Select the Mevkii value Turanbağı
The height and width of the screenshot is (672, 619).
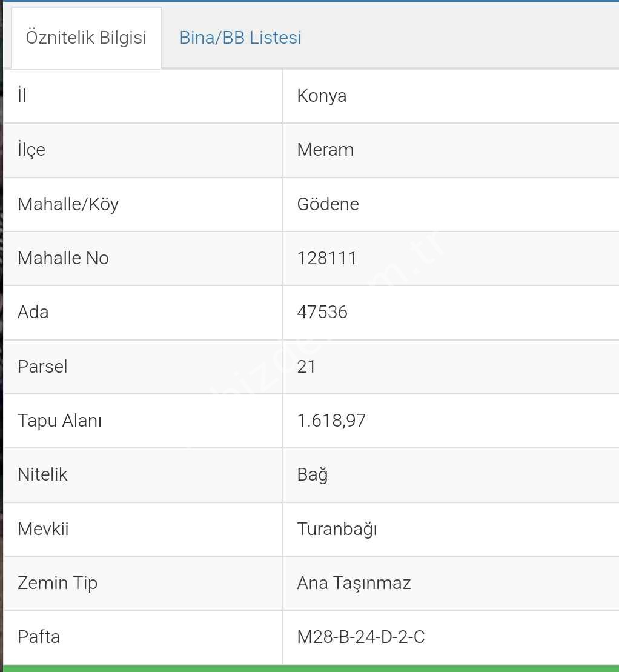click(x=337, y=529)
